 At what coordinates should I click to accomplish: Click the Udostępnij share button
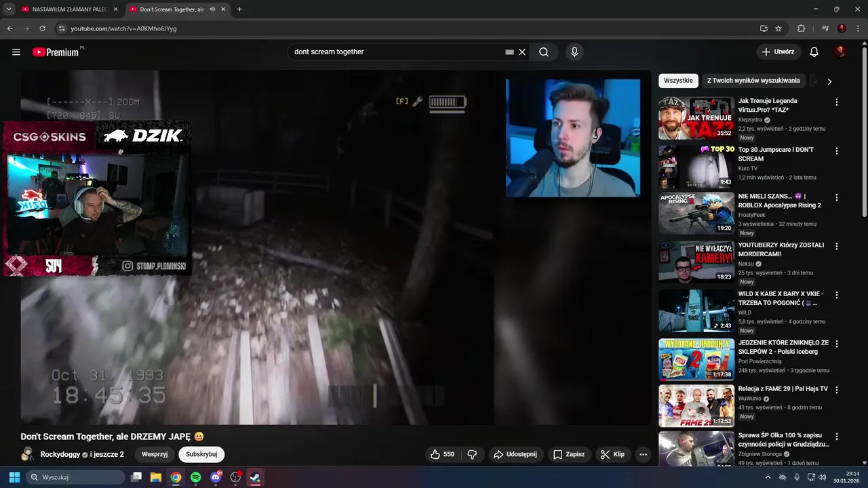[515, 454]
